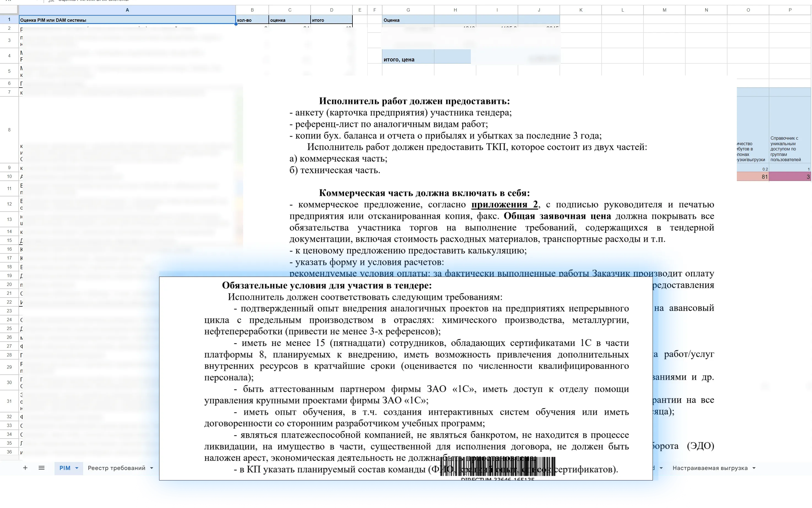Click the heading Обязательные условия для участия в тендере
The height and width of the screenshot is (508, 812).
coord(327,286)
